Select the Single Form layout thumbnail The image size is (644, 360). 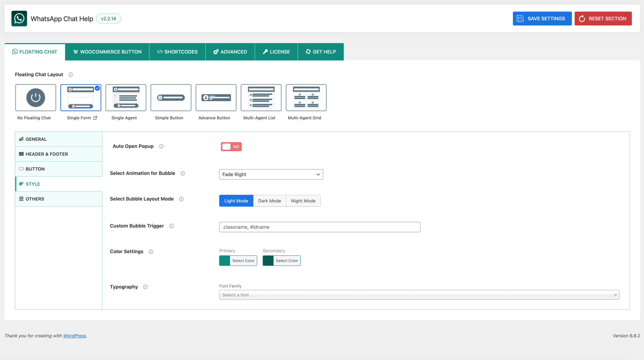click(81, 97)
